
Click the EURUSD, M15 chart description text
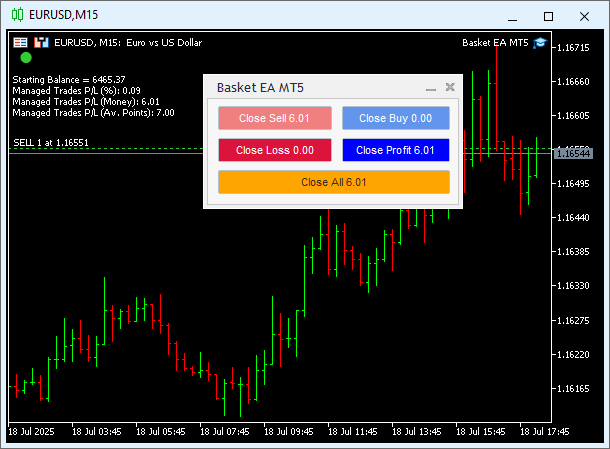click(x=128, y=42)
